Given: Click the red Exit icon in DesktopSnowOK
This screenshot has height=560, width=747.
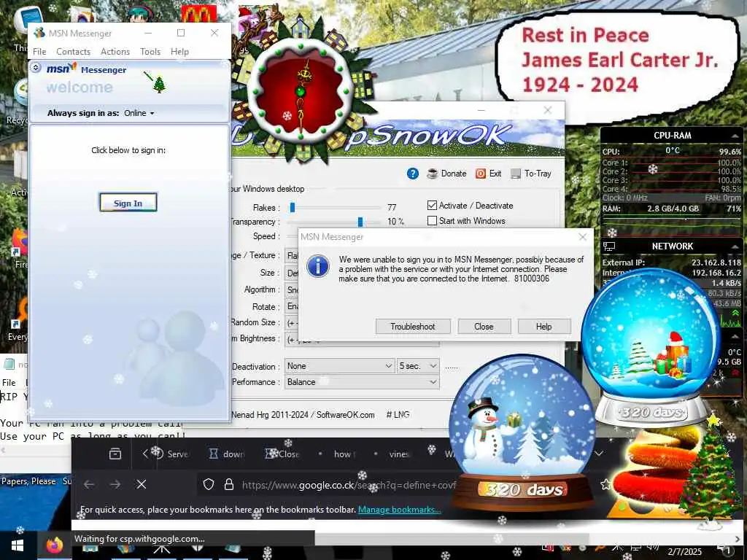Looking at the screenshot, I should [x=480, y=174].
